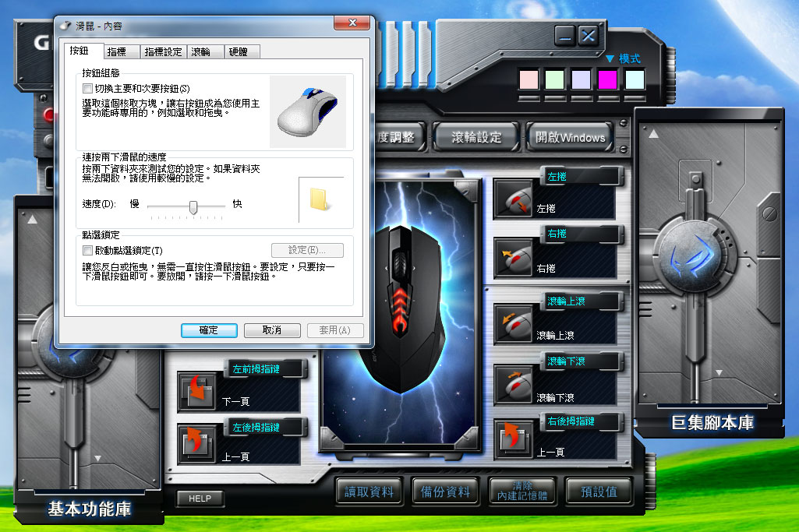Click the down arrow in 巨集腳本庫 panel

click(x=719, y=373)
